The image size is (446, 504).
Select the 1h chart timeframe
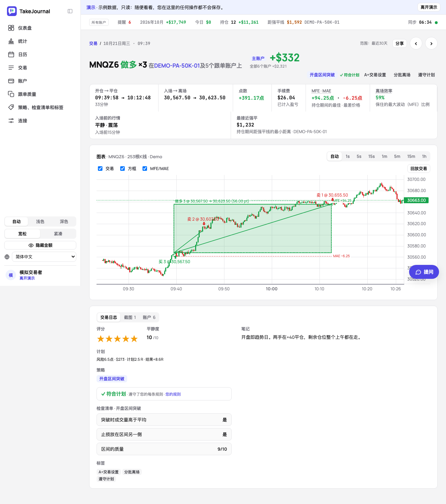point(424,156)
